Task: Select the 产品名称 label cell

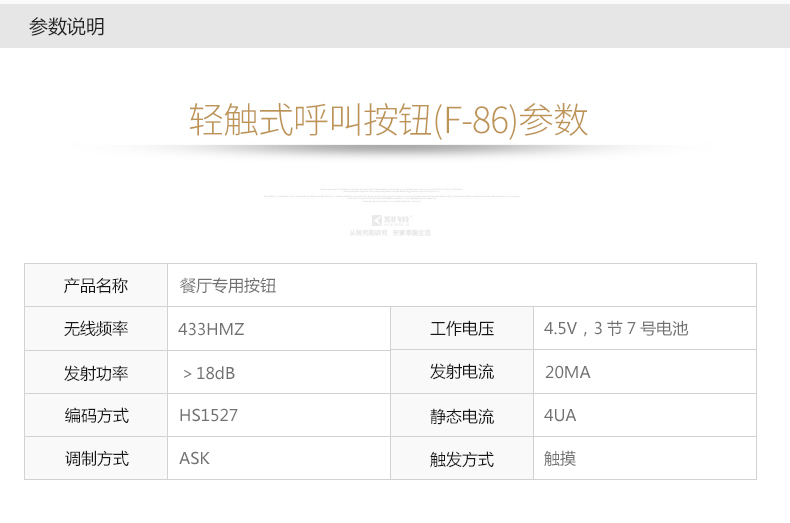Action: [96, 285]
